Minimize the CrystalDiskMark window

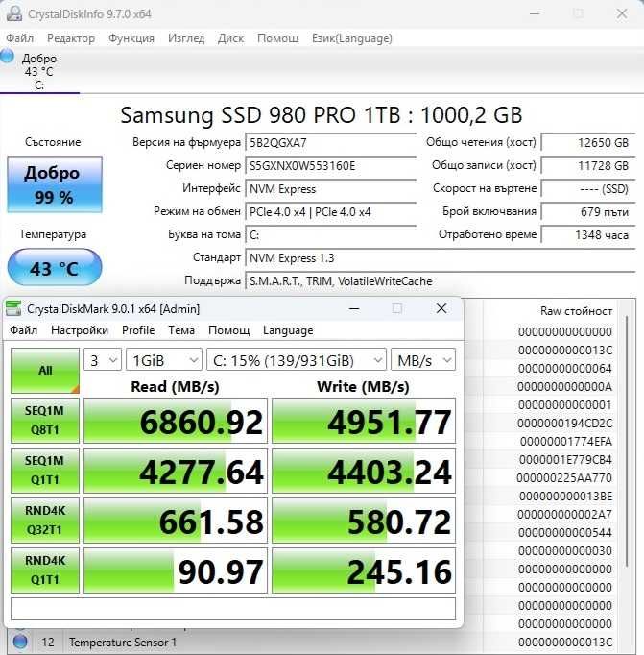coord(354,308)
